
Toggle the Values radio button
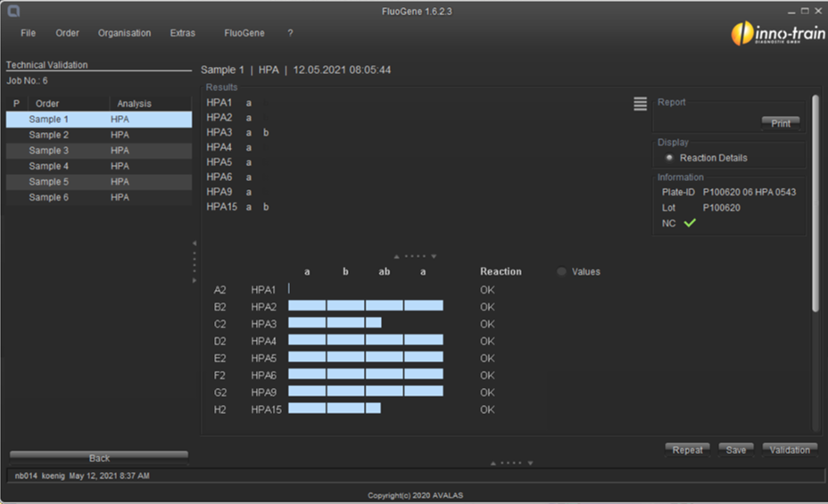[561, 271]
